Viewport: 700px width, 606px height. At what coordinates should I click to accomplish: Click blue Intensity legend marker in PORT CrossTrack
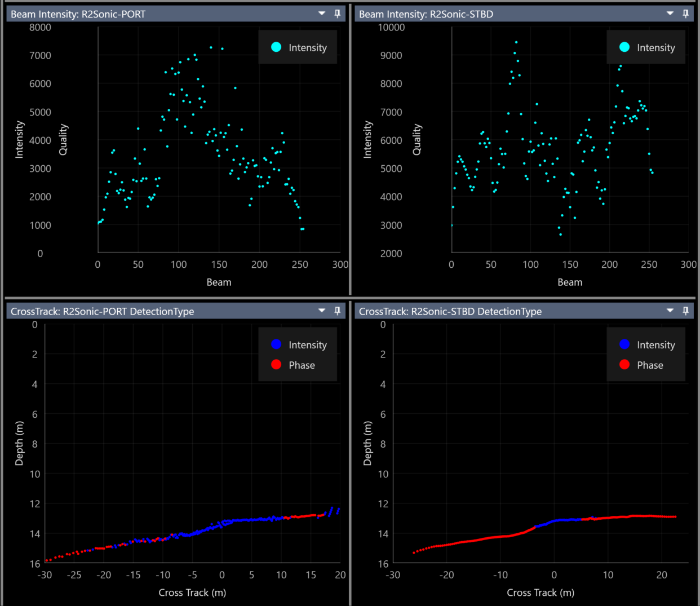click(x=276, y=344)
